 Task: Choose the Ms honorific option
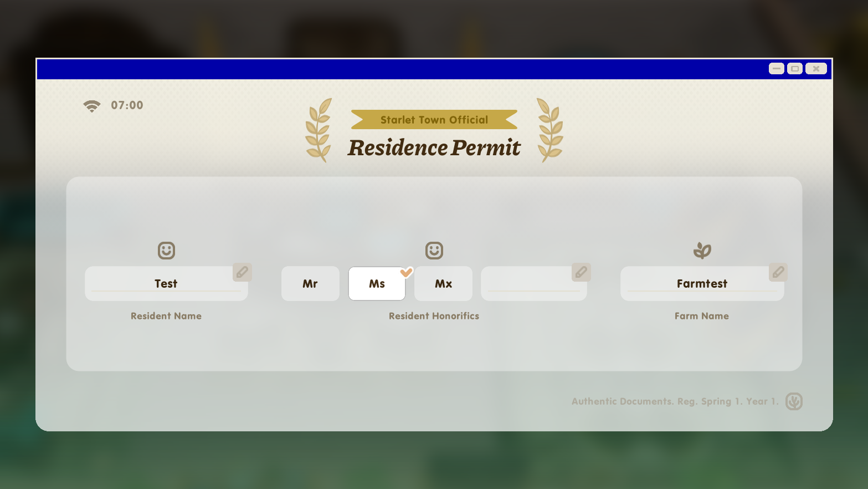point(377,284)
